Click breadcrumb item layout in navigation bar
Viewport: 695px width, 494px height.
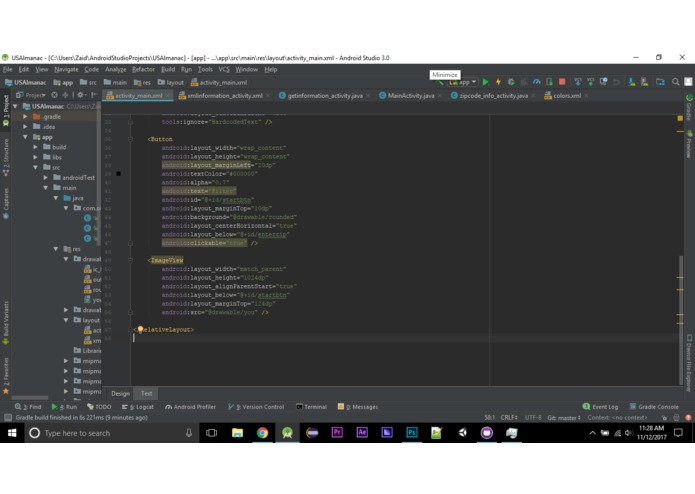[x=171, y=82]
